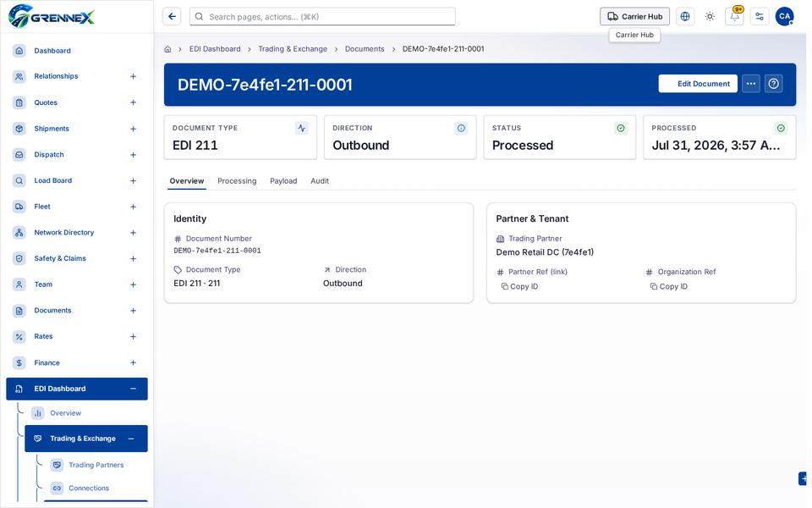Click the home breadcrumb icon
This screenshot has width=812, height=508.
[167, 49]
